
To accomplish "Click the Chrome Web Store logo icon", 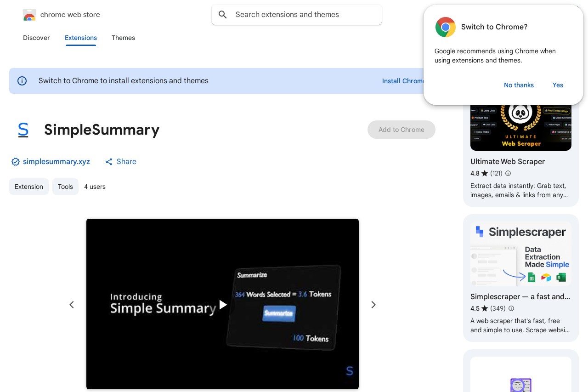I will pyautogui.click(x=29, y=15).
